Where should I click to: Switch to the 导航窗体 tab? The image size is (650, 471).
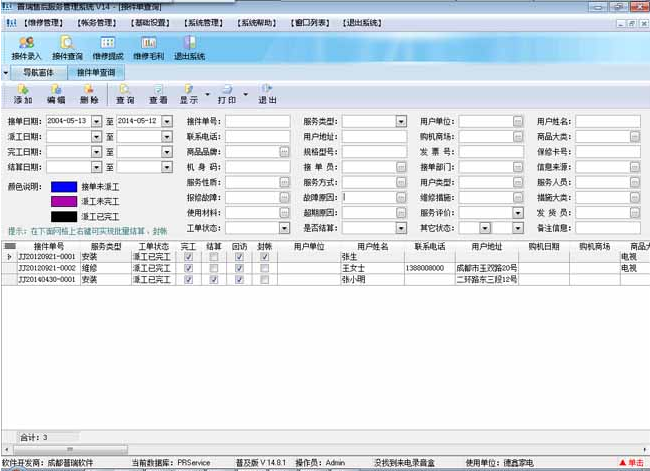point(38,73)
